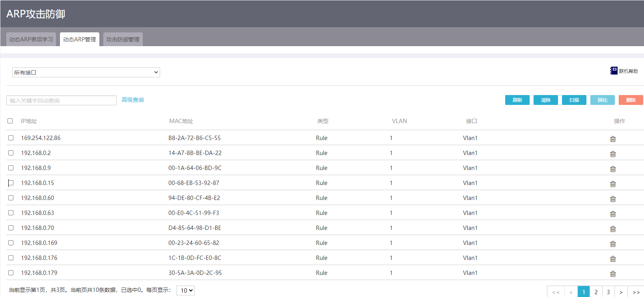644x297 pixels.
Task: Switch to the 动态ARP表项学习 tab
Action: click(x=31, y=39)
